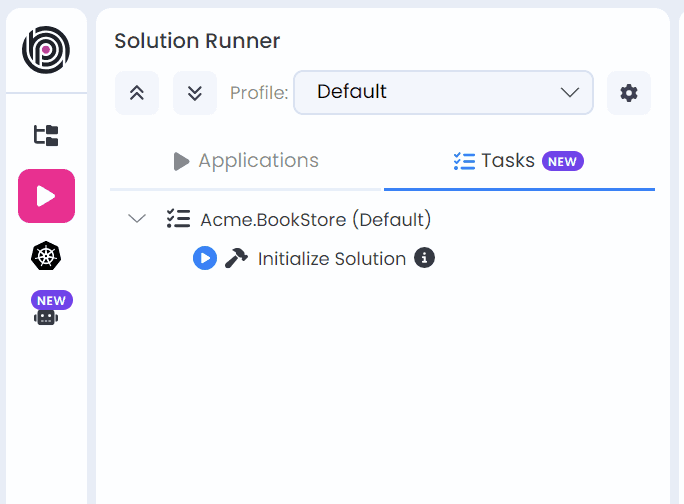This screenshot has height=504, width=684.
Task: Expand all items with double-down chevron
Action: 195,93
